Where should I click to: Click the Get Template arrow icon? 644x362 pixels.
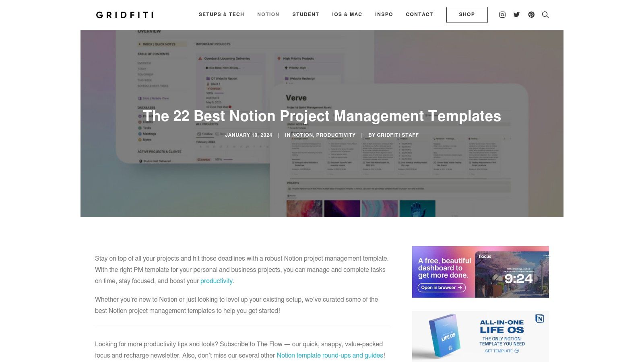coord(517,351)
